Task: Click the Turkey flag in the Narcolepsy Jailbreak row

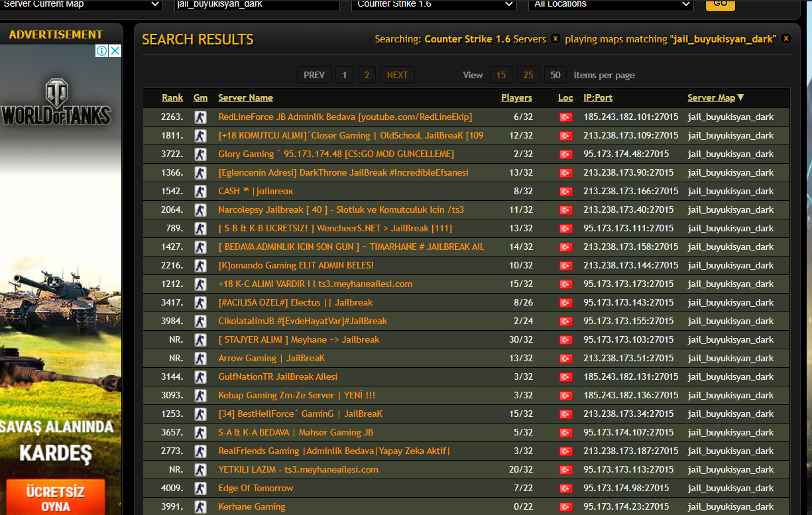Action: coord(565,210)
